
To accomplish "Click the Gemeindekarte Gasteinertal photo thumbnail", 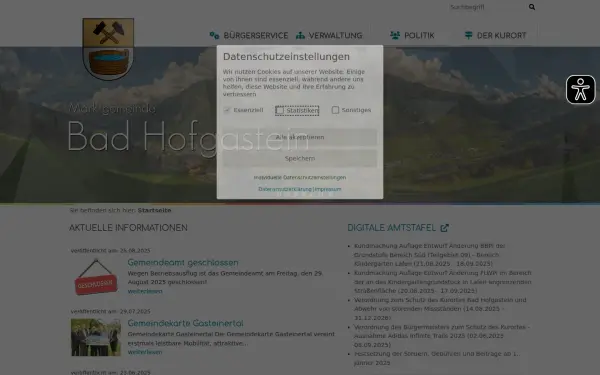I will pos(96,338).
